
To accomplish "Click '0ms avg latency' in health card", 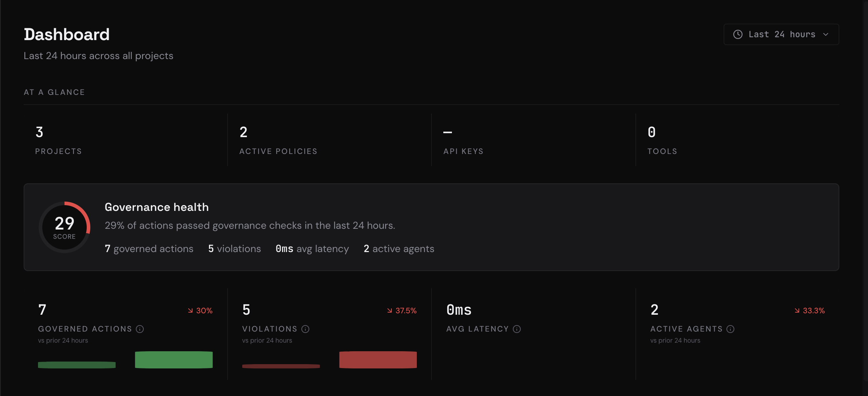I will [x=312, y=249].
